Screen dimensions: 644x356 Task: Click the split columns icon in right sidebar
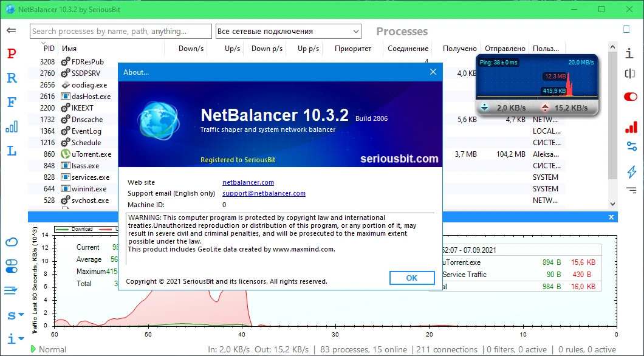[x=629, y=74]
